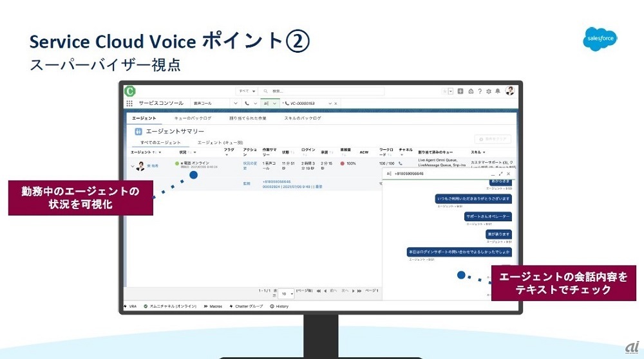
Task: Click the いつもご利用いただきありがとうございます chat bubble
Action: click(473, 199)
